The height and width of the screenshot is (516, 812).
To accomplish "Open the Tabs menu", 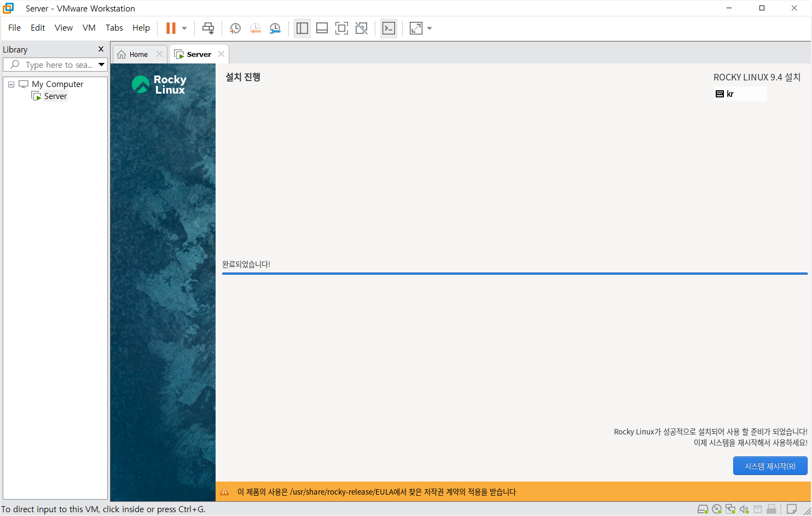I will point(114,28).
